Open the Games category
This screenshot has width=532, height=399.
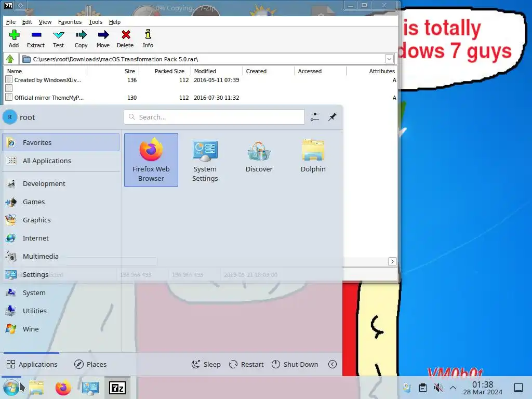[x=61, y=202]
